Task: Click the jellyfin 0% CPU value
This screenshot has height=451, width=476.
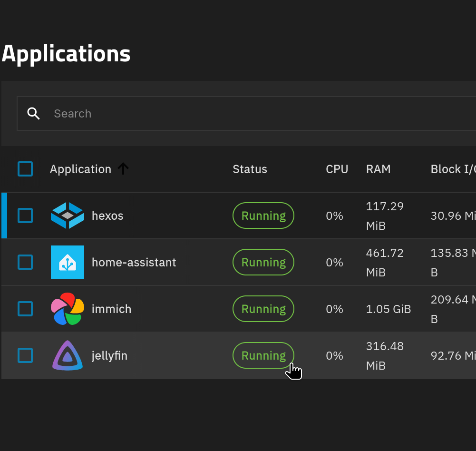Action: 334,356
